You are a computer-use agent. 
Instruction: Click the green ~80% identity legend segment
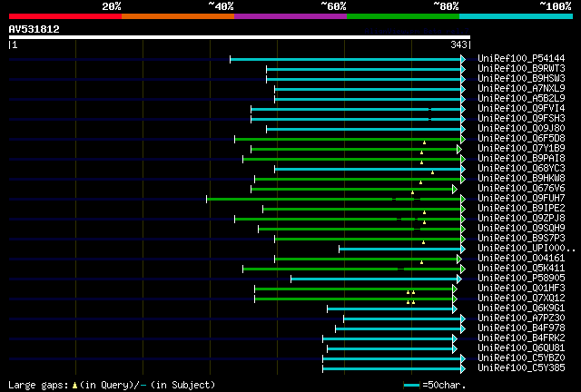[x=403, y=16]
